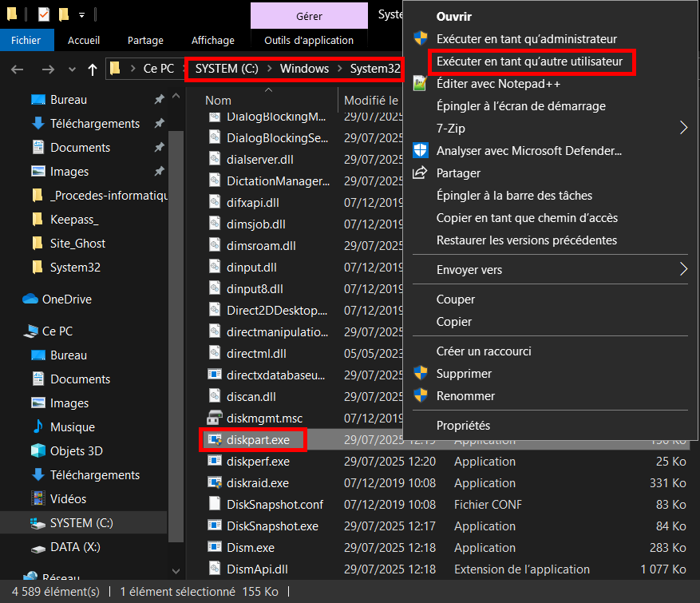Click the Windows breadcrumb in address bar
Image resolution: width=700 pixels, height=603 pixels.
tap(304, 69)
